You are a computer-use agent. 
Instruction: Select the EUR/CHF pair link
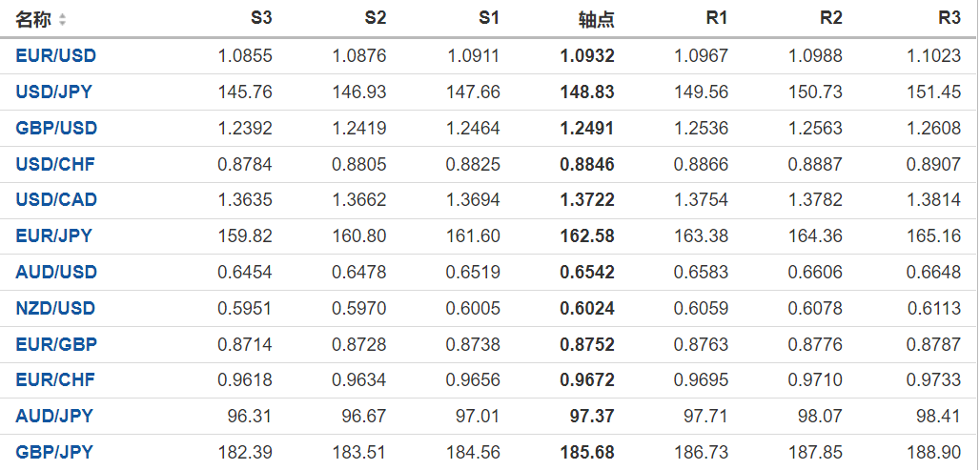pyautogui.click(x=55, y=380)
